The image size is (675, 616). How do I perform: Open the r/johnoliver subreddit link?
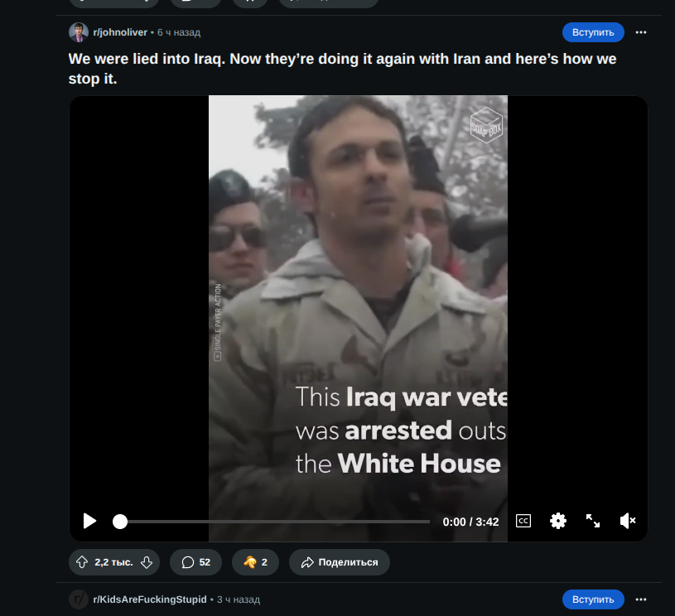coord(120,32)
